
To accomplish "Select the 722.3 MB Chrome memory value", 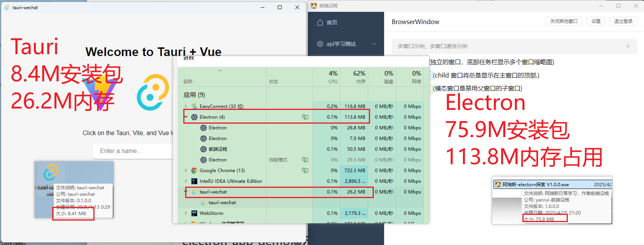I will coord(355,171).
